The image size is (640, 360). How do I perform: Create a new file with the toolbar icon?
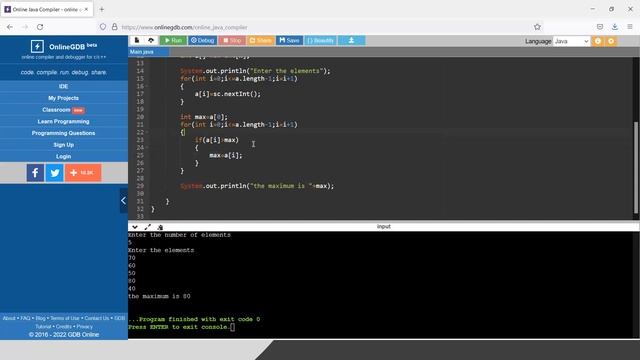(x=137, y=40)
